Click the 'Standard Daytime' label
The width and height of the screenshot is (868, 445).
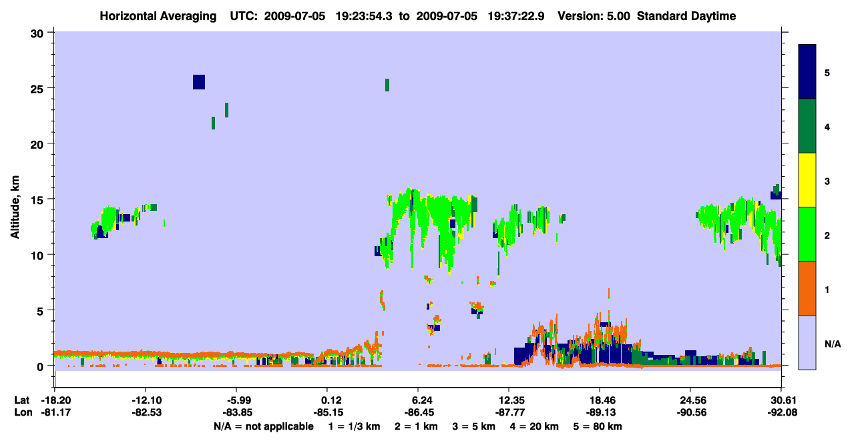686,16
